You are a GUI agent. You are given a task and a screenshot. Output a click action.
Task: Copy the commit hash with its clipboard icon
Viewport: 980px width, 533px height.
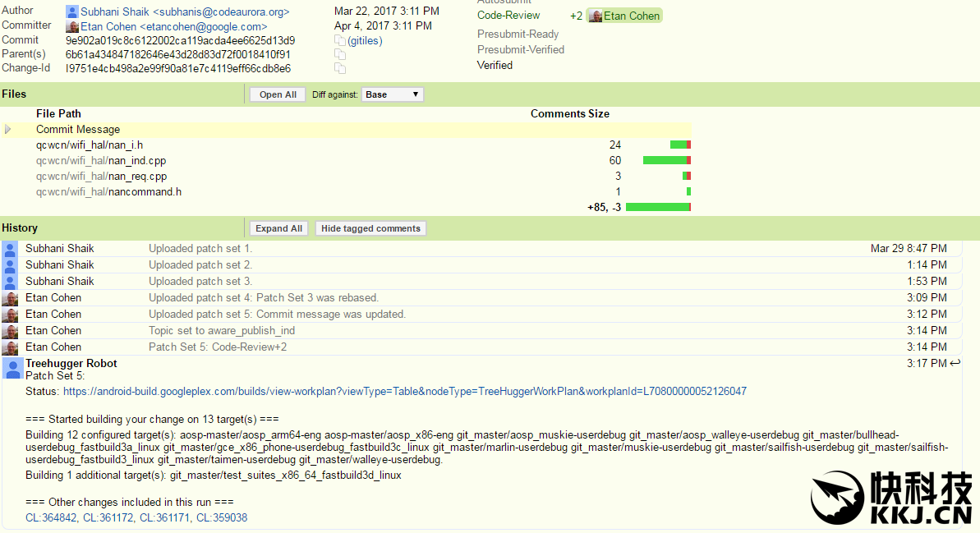[340, 40]
